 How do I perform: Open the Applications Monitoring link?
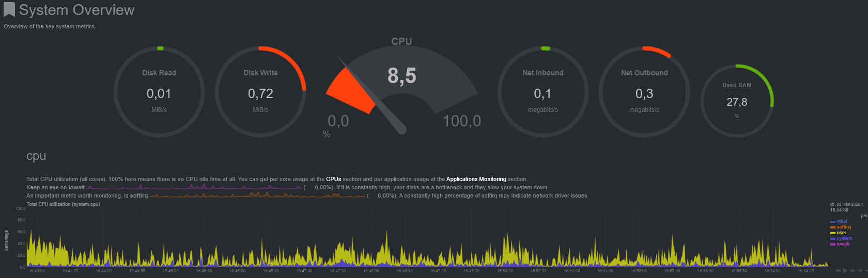tap(476, 179)
